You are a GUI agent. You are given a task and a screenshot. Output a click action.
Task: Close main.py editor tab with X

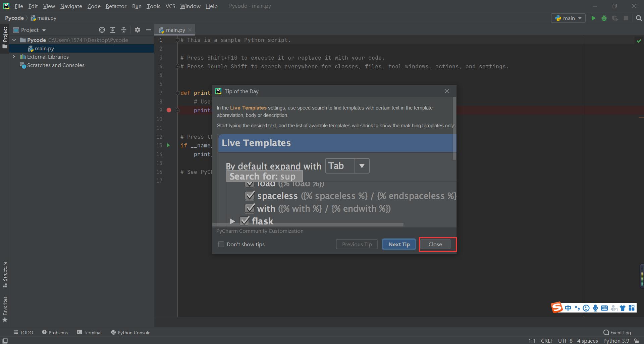point(190,30)
